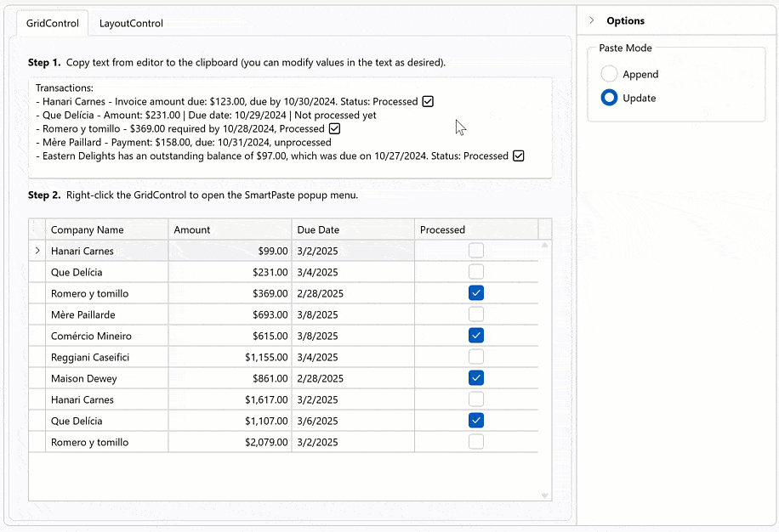Click the row indicator arrow on Hanari Carnes
This screenshot has height=532, width=779.
click(37, 251)
